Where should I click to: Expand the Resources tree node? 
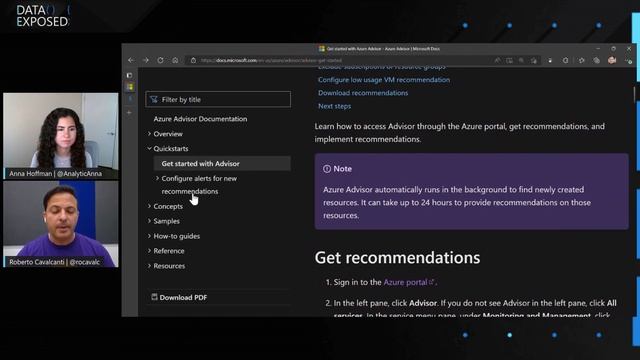[x=149, y=266]
